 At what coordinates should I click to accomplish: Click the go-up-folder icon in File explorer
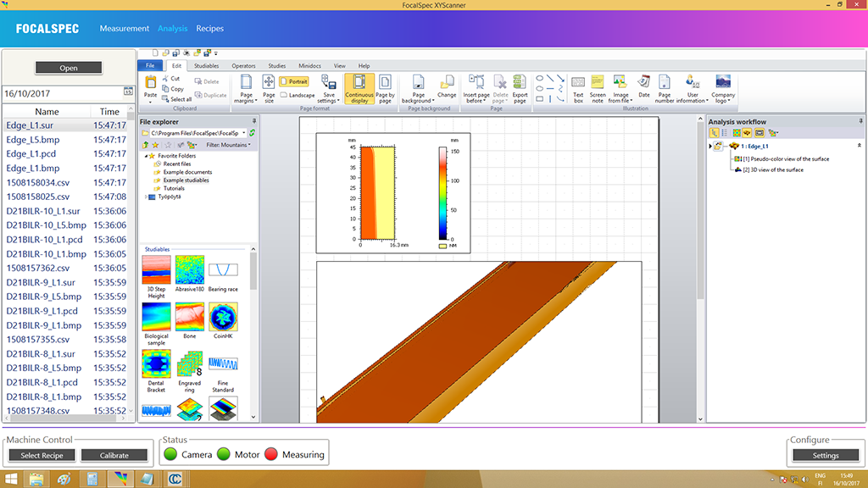pyautogui.click(x=146, y=145)
